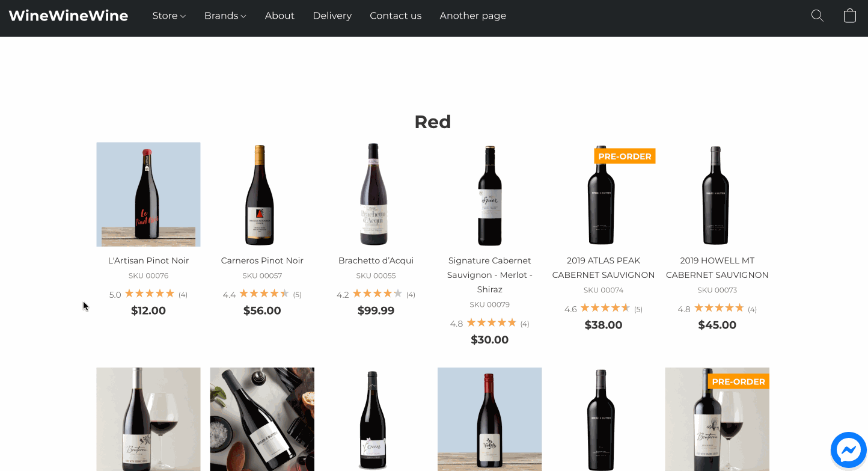Image resolution: width=868 pixels, height=471 pixels.
Task: Click 2019 Howell MT star rating
Action: 719,308
